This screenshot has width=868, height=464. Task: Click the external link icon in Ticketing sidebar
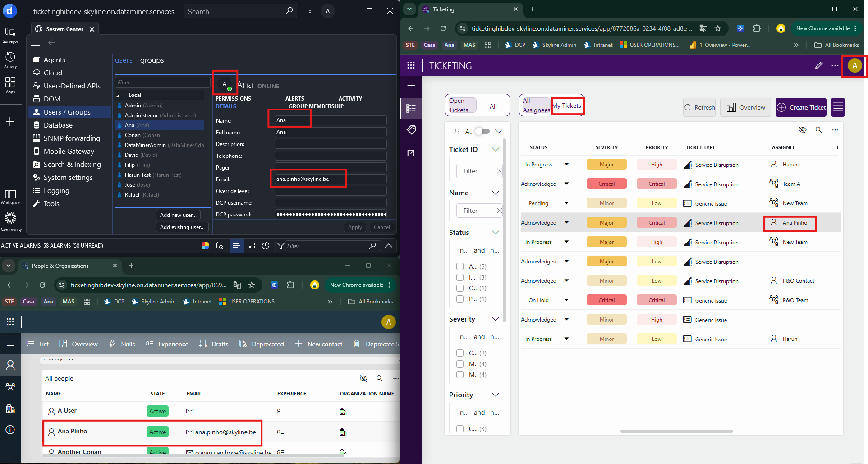(411, 153)
